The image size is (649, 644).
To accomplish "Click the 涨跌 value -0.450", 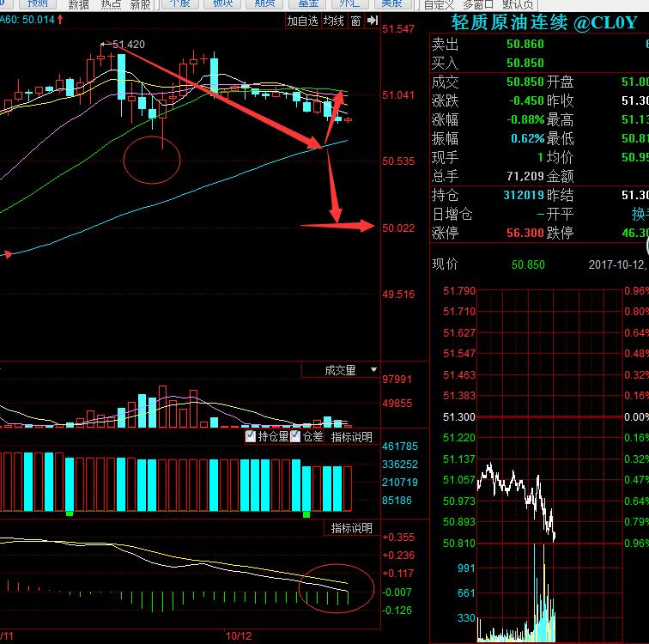I will [526, 100].
